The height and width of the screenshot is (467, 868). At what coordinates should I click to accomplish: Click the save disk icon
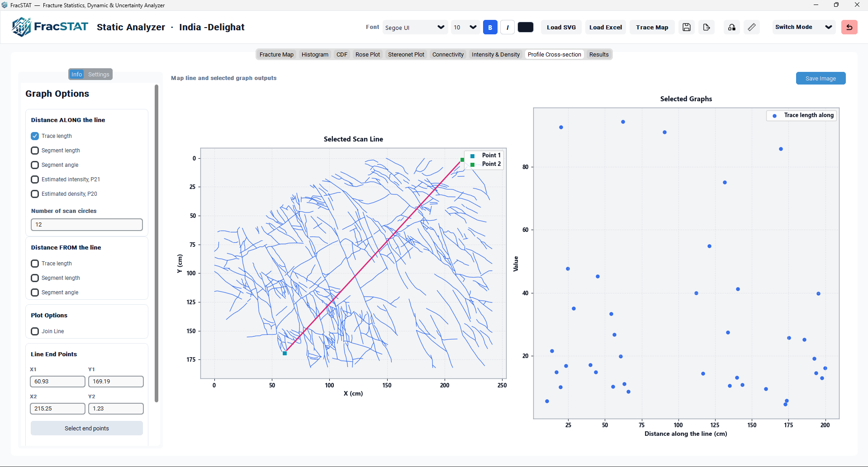tap(686, 27)
